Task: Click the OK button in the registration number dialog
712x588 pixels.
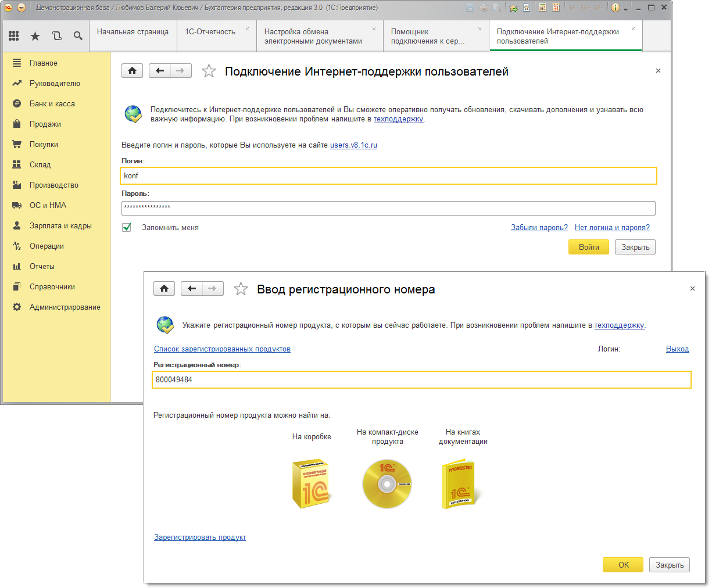Action: tap(623, 565)
